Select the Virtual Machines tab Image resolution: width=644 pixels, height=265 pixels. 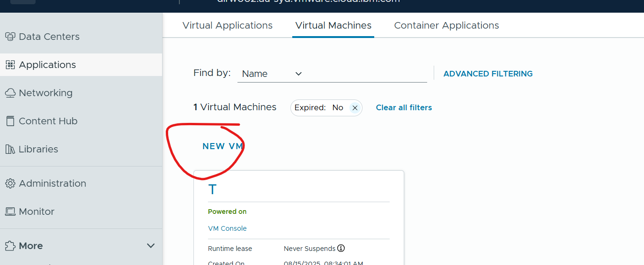coord(333,25)
